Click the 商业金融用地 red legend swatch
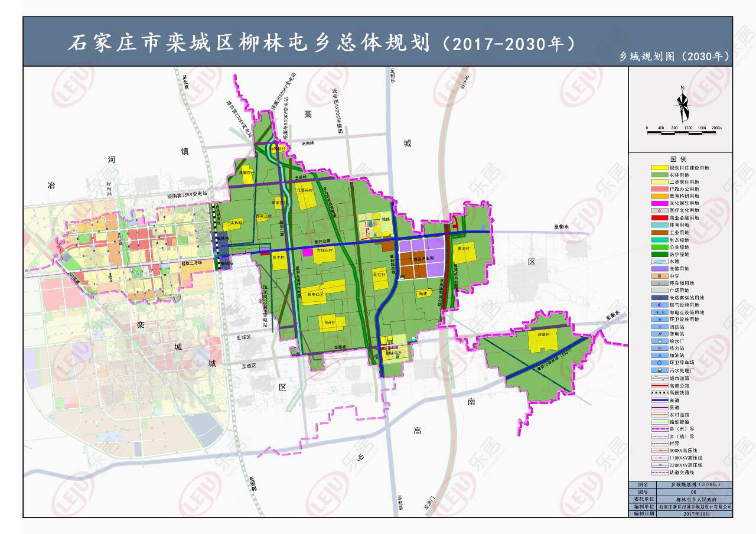Screen dimensions: 756x534 [x=660, y=218]
